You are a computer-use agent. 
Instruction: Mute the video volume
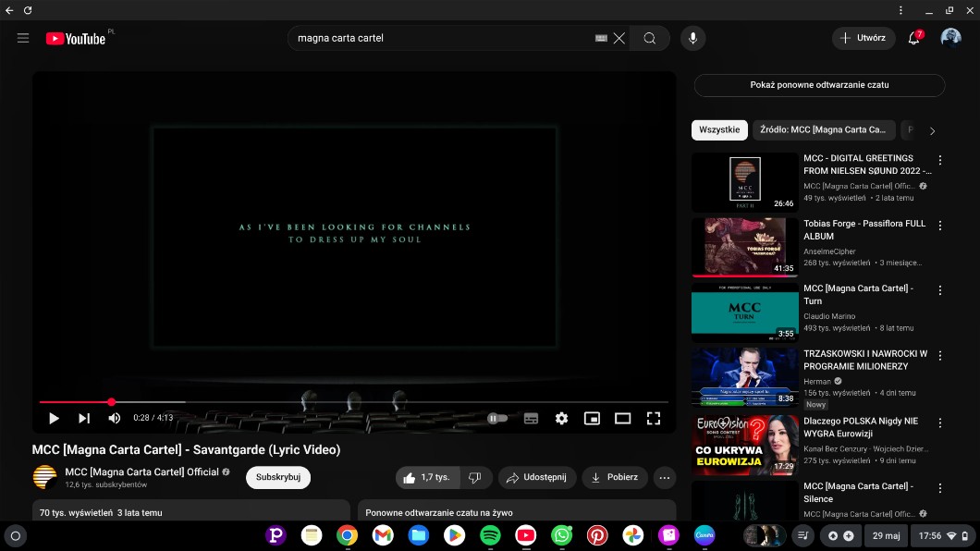click(115, 418)
